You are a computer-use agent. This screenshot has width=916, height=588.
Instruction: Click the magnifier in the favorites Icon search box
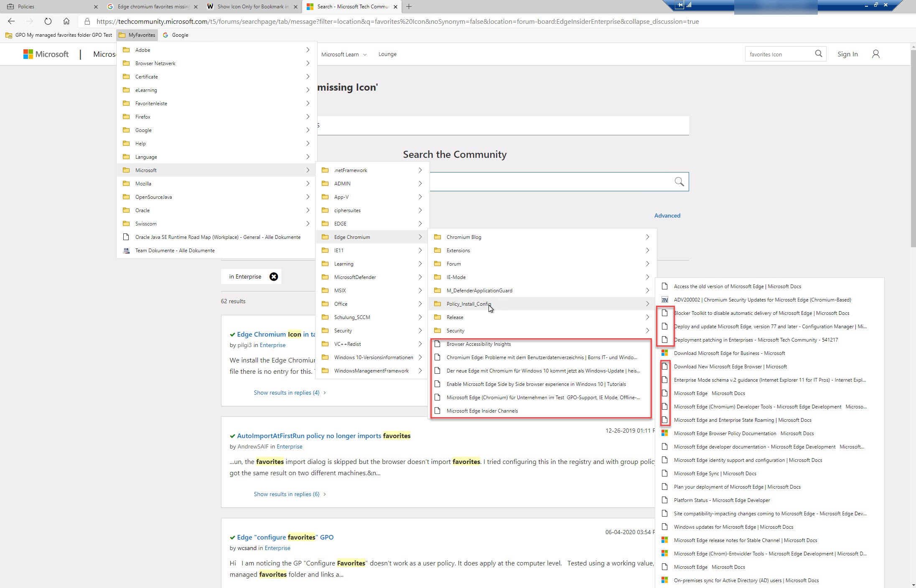[x=819, y=53]
